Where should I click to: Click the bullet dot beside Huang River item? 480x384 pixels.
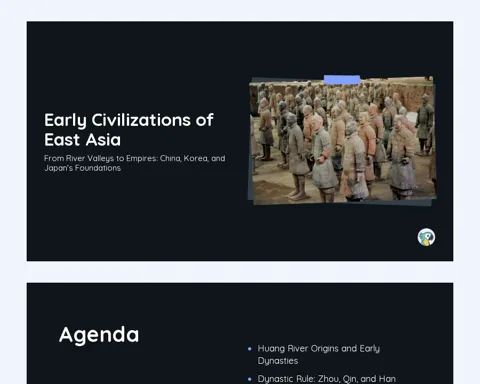tap(250, 349)
